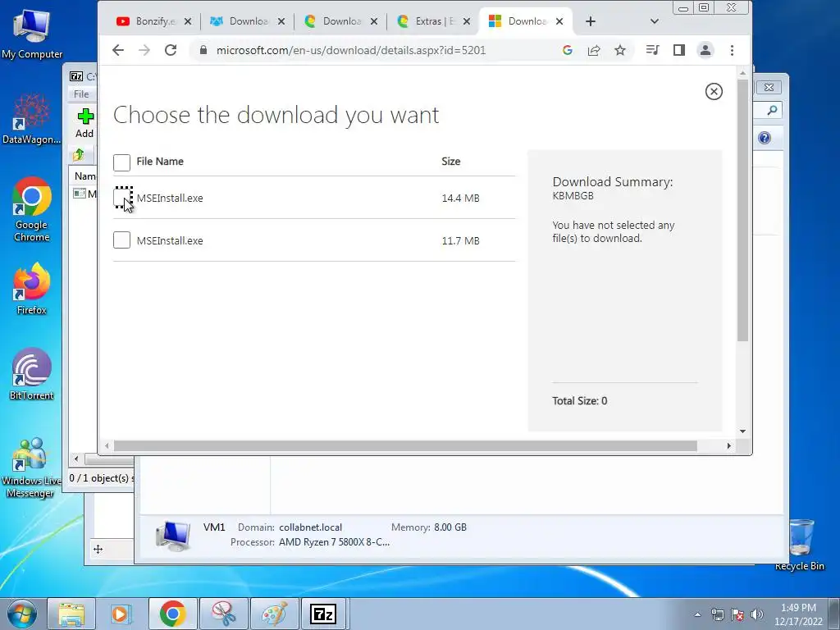Open Windows Media Player from taskbar

121,614
